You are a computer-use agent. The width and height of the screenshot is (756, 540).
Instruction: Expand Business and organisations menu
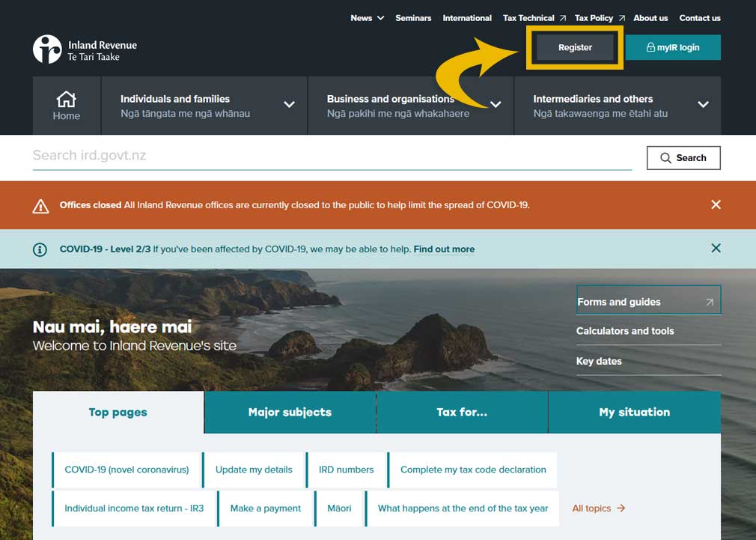[x=496, y=106]
